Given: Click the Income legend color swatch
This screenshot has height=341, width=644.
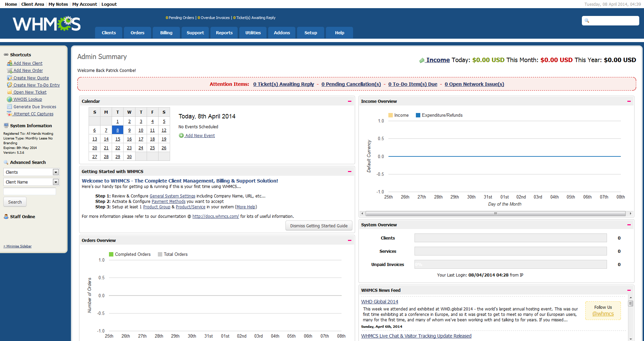Looking at the screenshot, I should [390, 115].
